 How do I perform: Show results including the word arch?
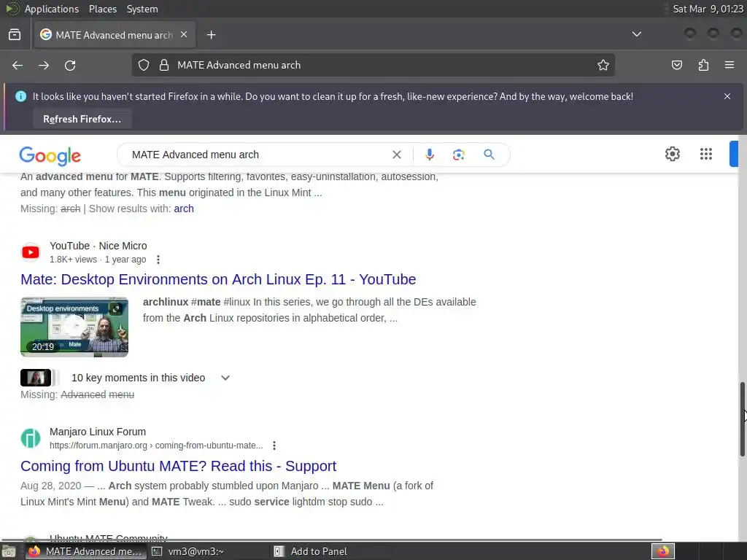(184, 209)
